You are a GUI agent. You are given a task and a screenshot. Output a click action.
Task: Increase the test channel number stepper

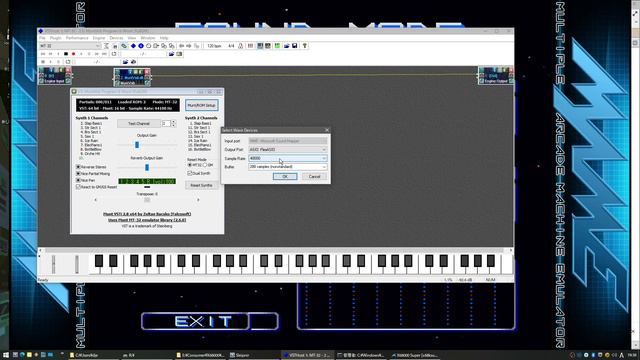pos(173,122)
